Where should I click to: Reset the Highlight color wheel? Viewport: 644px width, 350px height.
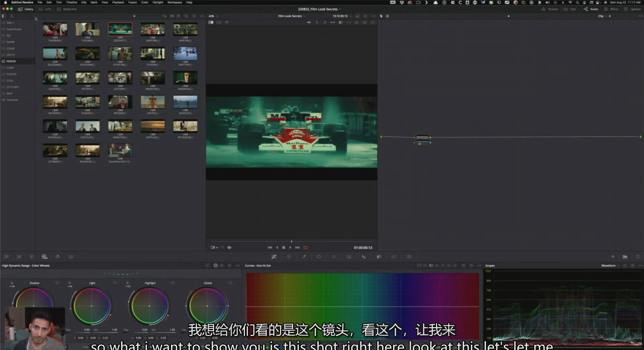pyautogui.click(x=173, y=283)
